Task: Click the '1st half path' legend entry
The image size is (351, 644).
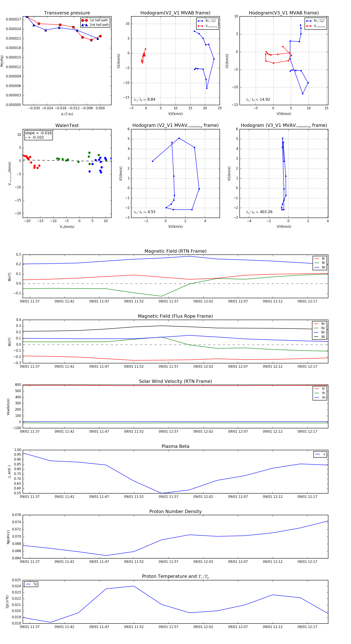Action: point(95,20)
